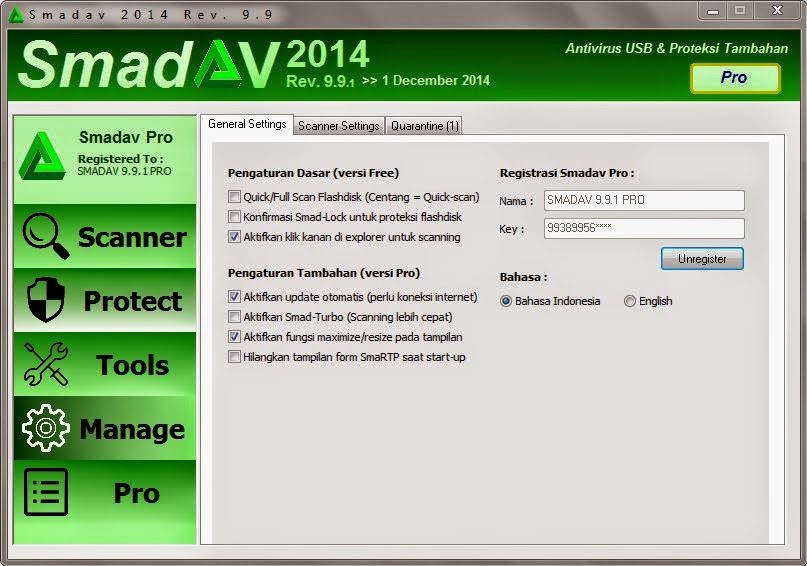The image size is (807, 566).
Task: Click the 'Bahasa :' label
Action: coord(523,277)
